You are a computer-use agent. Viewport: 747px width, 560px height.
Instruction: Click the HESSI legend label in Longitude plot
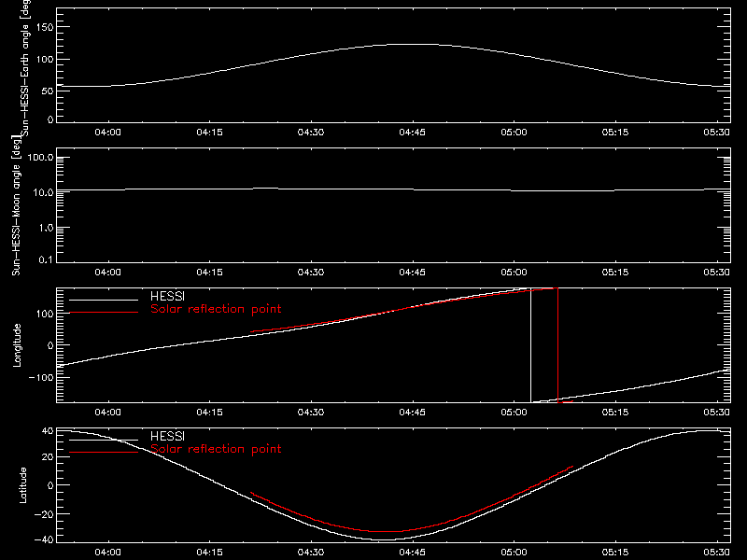coord(167,296)
